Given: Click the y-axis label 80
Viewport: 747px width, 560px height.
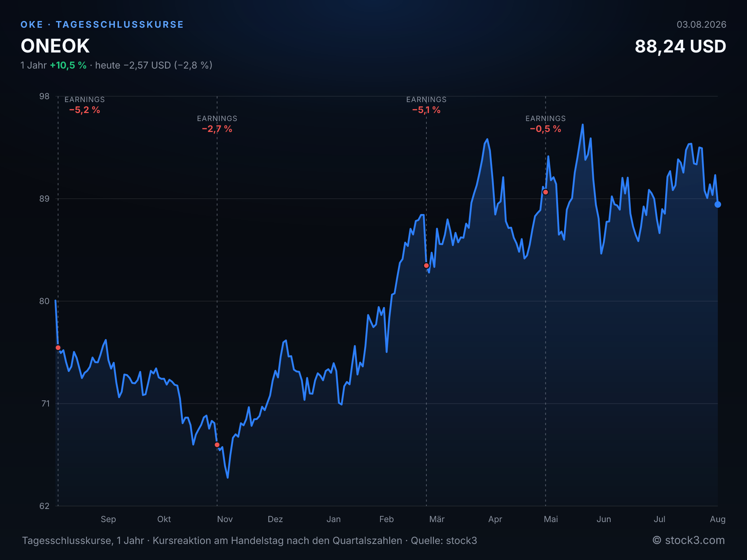Looking at the screenshot, I should [44, 301].
